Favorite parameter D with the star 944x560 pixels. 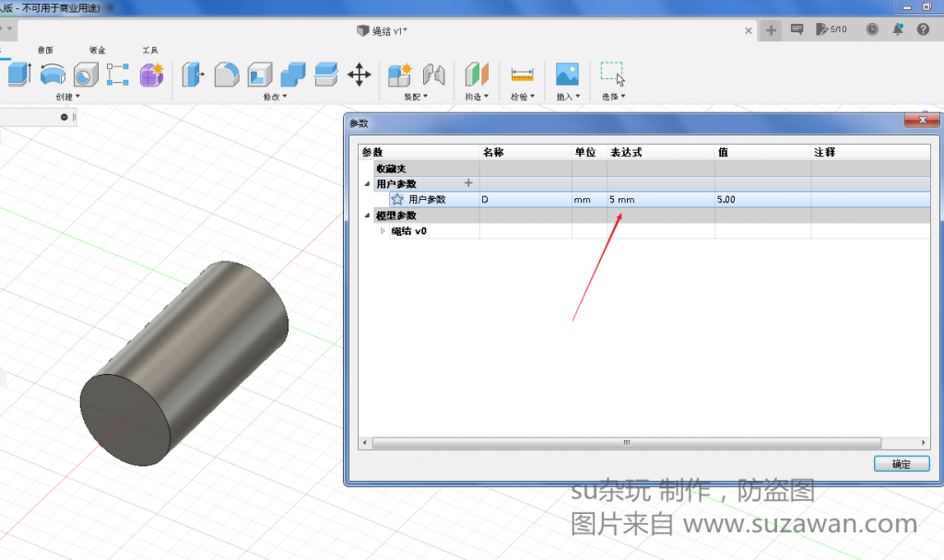coord(397,199)
